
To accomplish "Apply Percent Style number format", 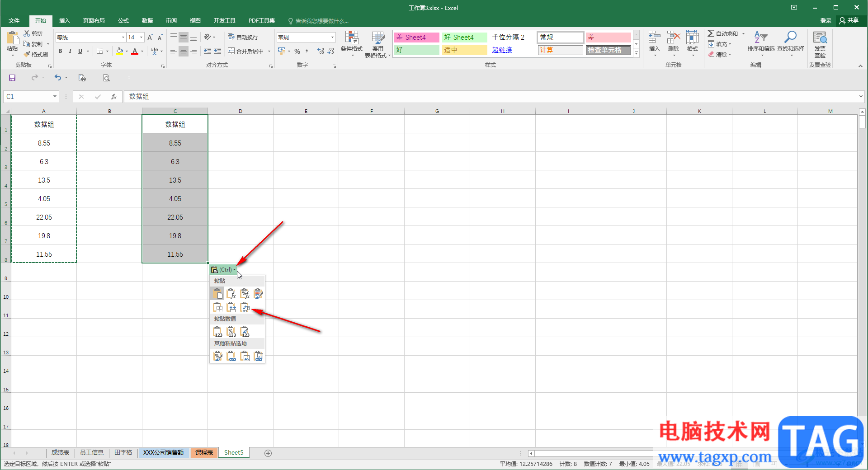I will pos(297,51).
